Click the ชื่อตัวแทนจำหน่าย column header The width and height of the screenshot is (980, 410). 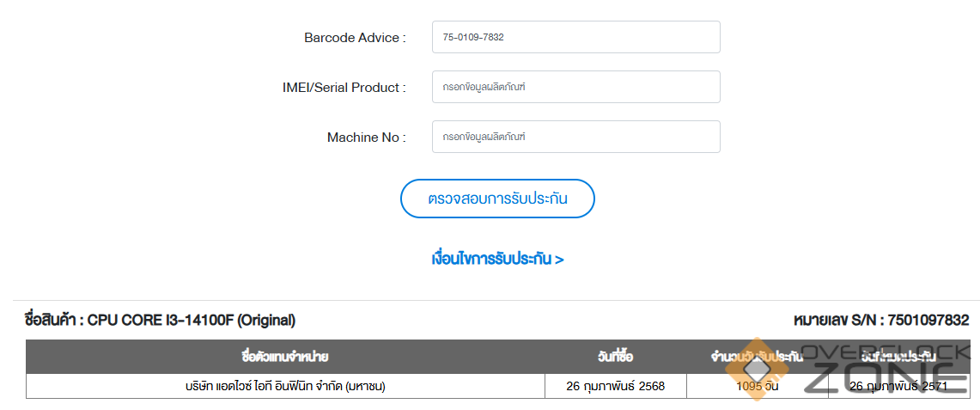285,357
